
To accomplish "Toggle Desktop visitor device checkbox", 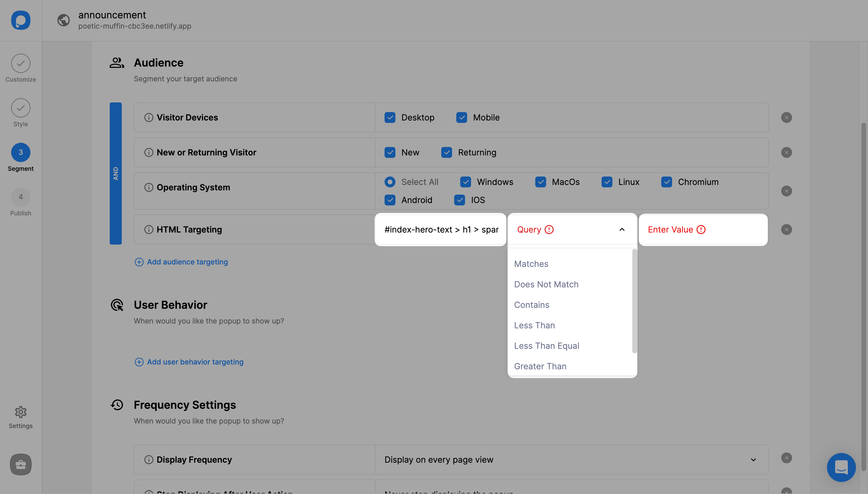I will point(391,117).
